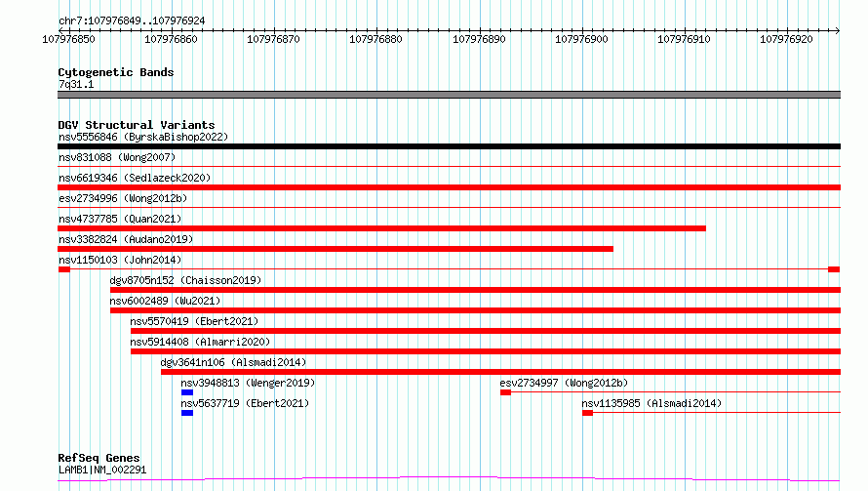
Task: Click the 7q31.1 band label
Action: click(x=76, y=84)
